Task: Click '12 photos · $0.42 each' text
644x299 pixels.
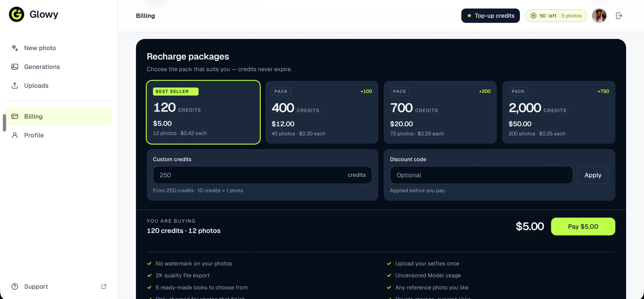Action: tap(180, 133)
